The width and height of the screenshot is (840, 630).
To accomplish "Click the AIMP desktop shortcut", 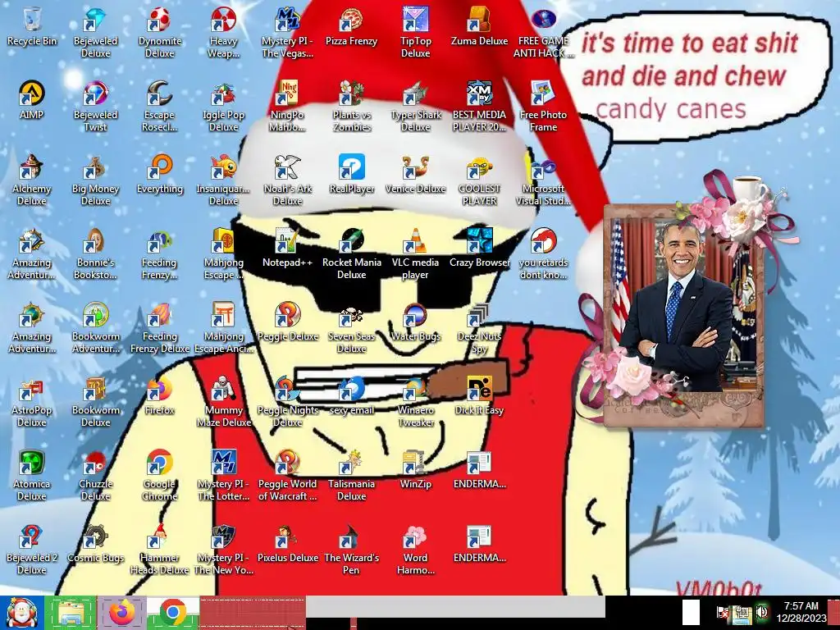I will tap(32, 100).
